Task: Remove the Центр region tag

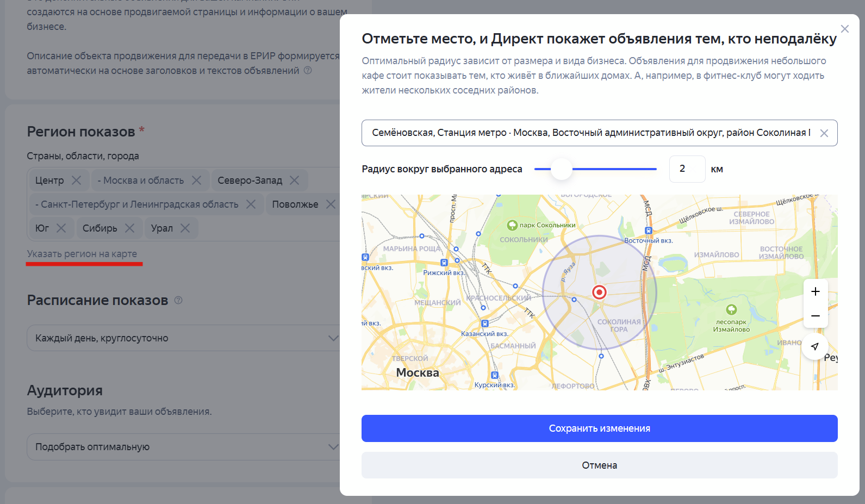Action: [76, 180]
